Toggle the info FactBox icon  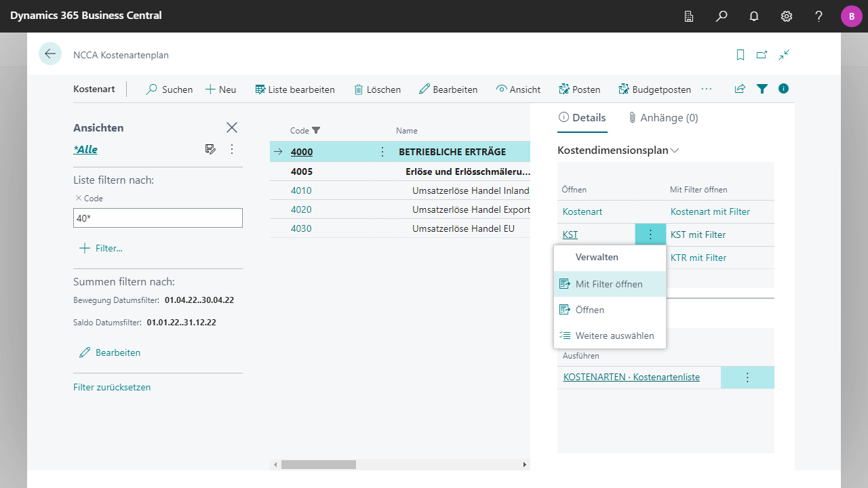pyautogui.click(x=784, y=89)
